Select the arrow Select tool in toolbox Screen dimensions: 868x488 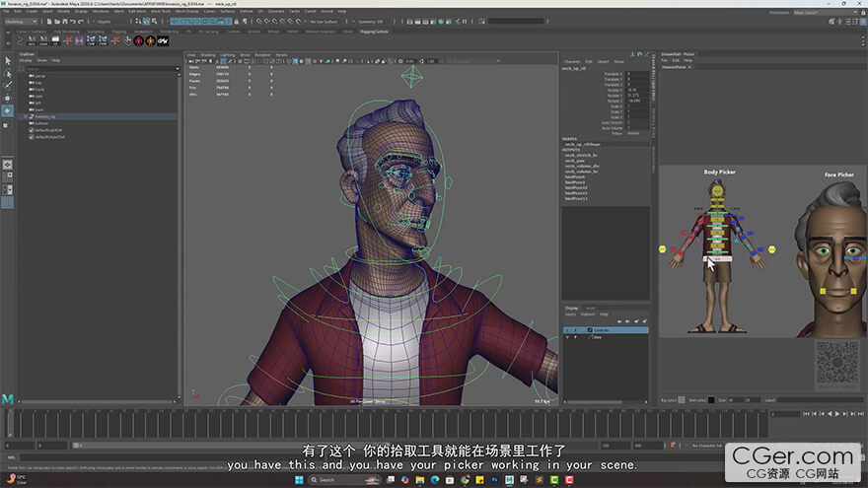tap(7, 60)
